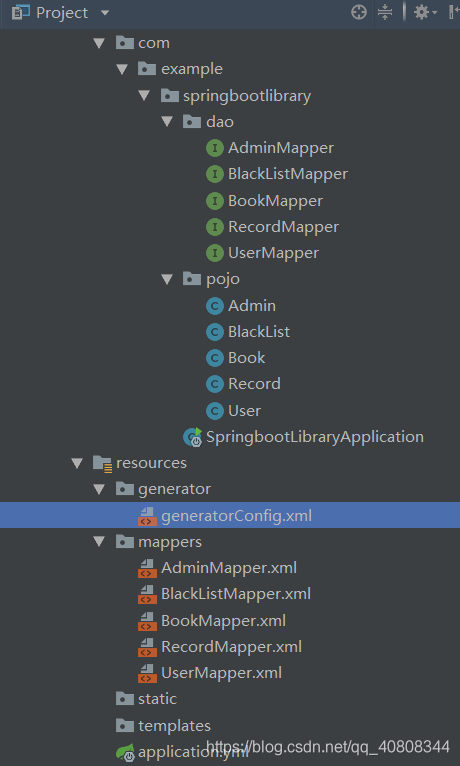Image resolution: width=460 pixels, height=766 pixels.
Task: Click the BookMapper interface icon
Action: tap(215, 201)
